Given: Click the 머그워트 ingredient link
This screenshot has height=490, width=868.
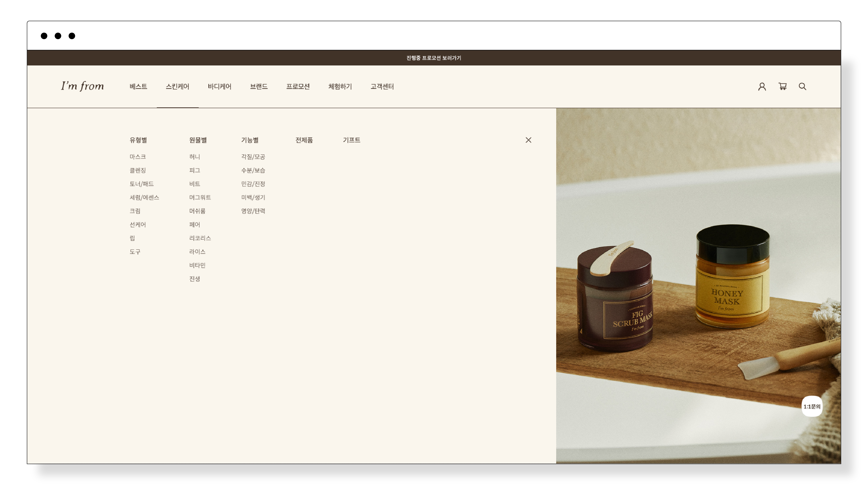Looking at the screenshot, I should [200, 198].
